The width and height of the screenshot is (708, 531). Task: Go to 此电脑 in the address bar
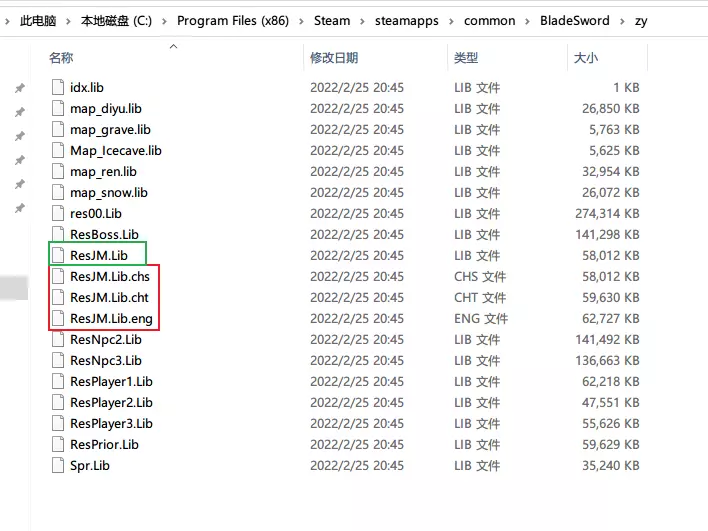click(38, 21)
